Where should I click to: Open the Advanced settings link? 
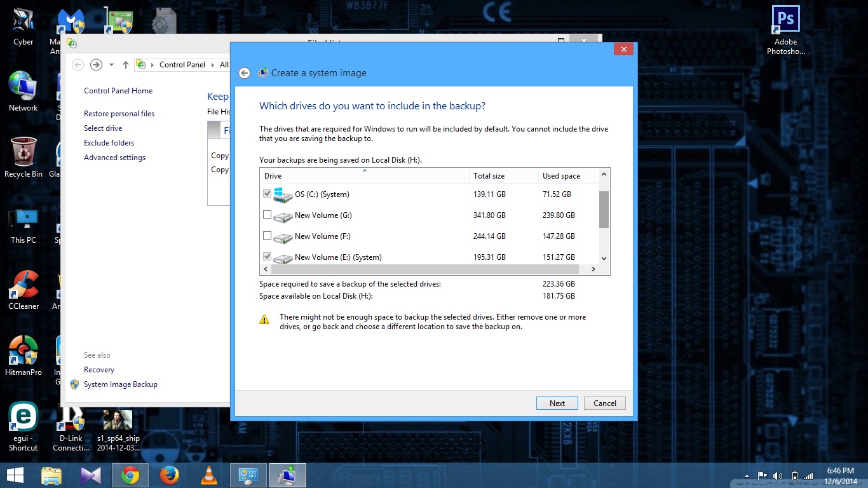tap(115, 158)
